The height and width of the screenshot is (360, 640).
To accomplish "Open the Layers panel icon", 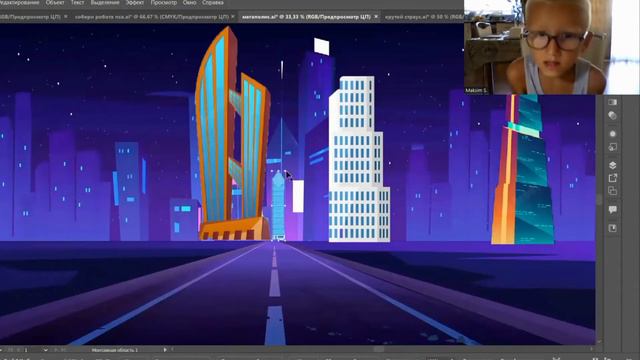I will (x=612, y=165).
